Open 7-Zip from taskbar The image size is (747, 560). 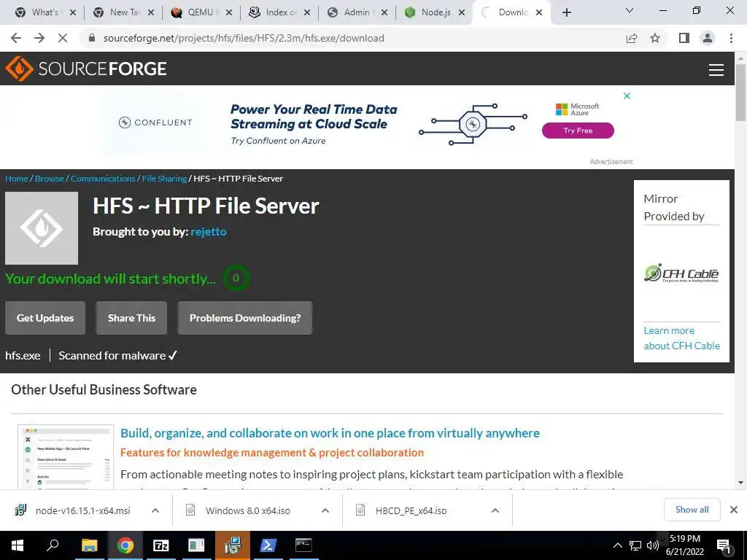point(161,545)
